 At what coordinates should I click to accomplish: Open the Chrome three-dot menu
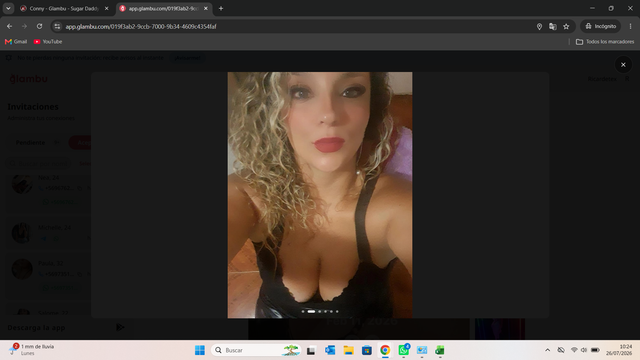click(630, 26)
